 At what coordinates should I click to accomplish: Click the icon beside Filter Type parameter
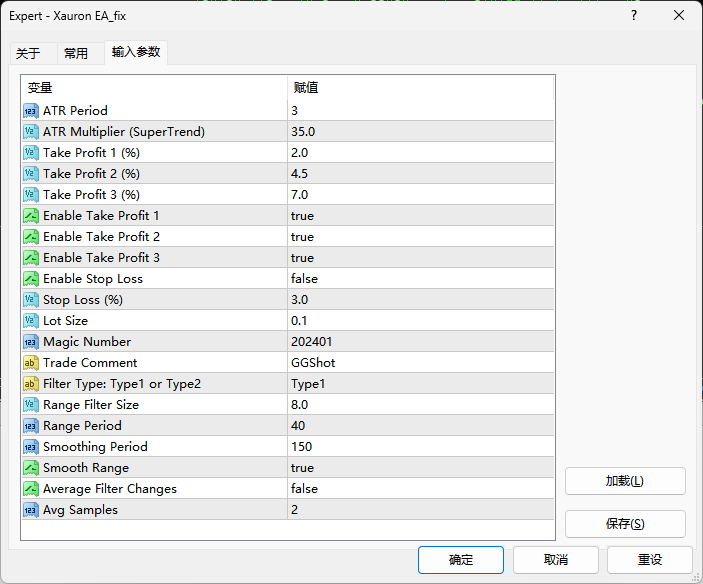pyautogui.click(x=31, y=384)
